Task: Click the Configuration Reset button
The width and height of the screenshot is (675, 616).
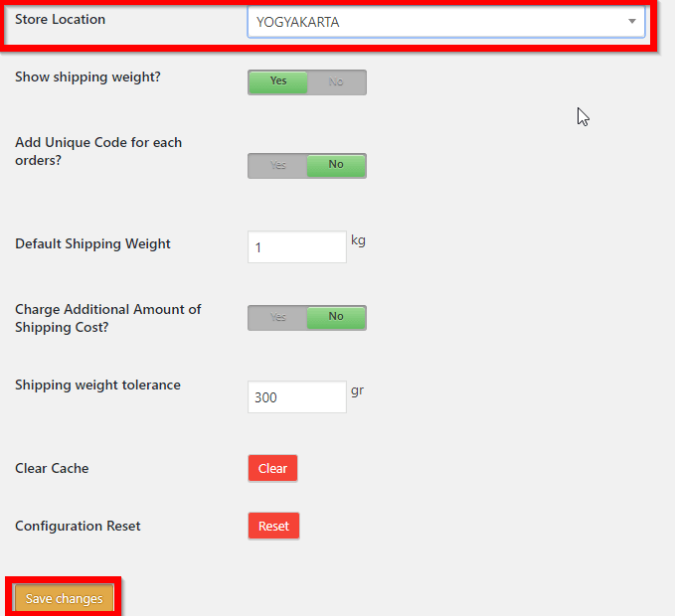Action: pyautogui.click(x=273, y=526)
